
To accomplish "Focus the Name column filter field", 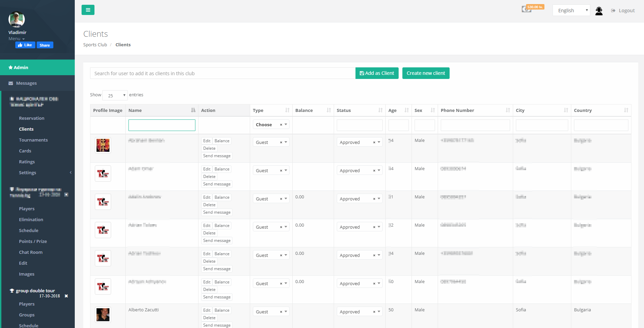I will pos(162,125).
